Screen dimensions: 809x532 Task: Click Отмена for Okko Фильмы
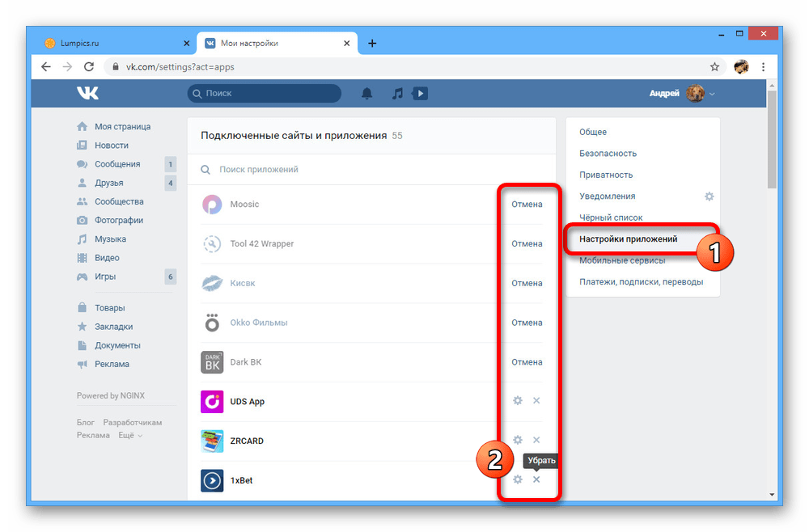(x=527, y=323)
